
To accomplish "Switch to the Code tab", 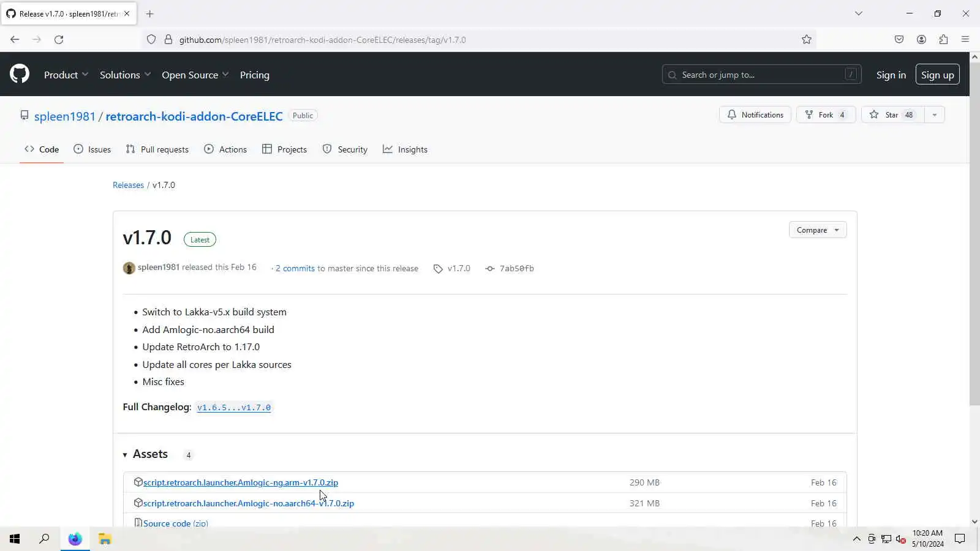I will (42, 149).
